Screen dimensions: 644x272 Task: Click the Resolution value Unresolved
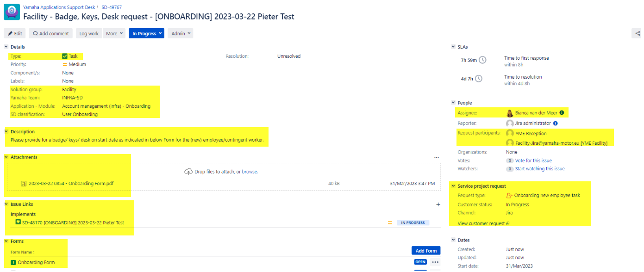click(x=289, y=56)
